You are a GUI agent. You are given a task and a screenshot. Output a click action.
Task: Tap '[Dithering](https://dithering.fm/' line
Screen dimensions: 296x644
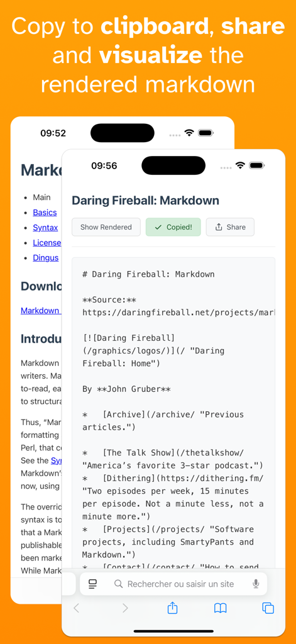(173, 479)
